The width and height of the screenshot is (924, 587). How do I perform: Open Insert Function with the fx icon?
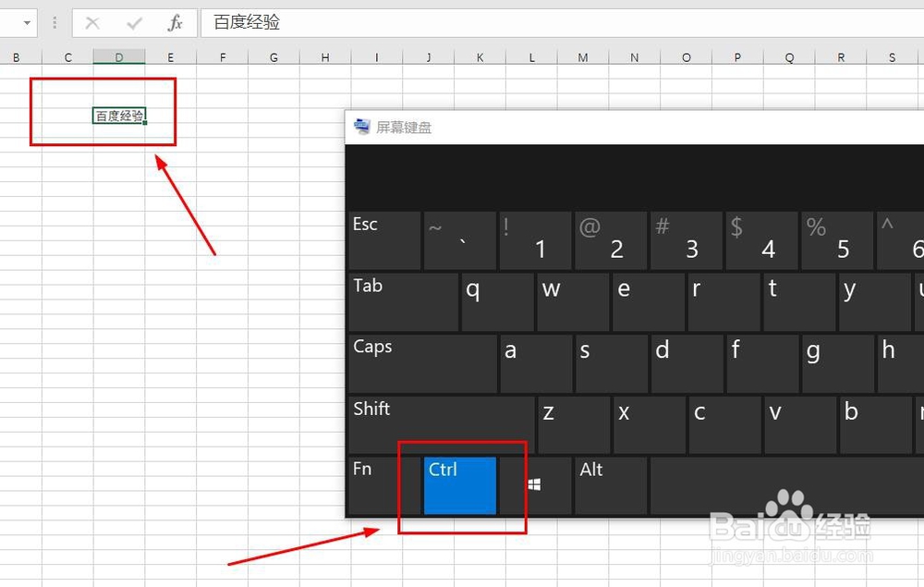[175, 23]
